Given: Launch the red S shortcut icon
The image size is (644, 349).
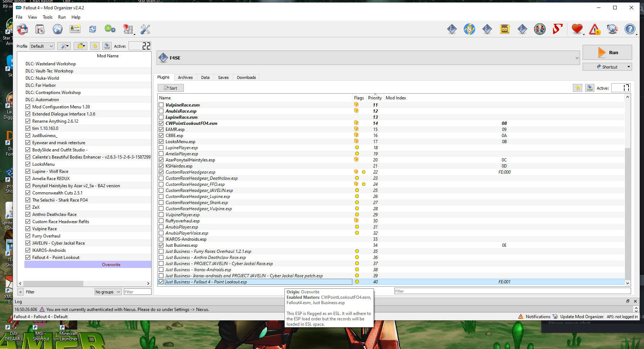Looking at the screenshot, I should [x=557, y=29].
